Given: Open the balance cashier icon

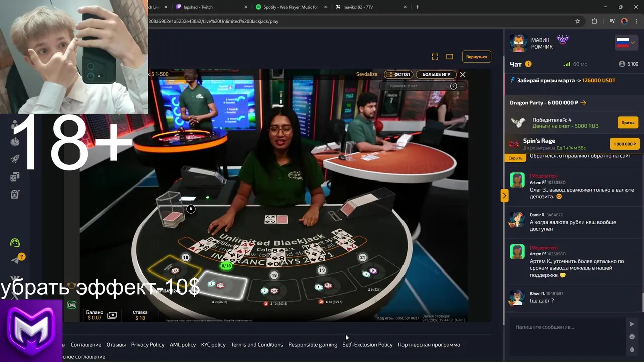Looking at the screenshot, I should click(x=112, y=315).
